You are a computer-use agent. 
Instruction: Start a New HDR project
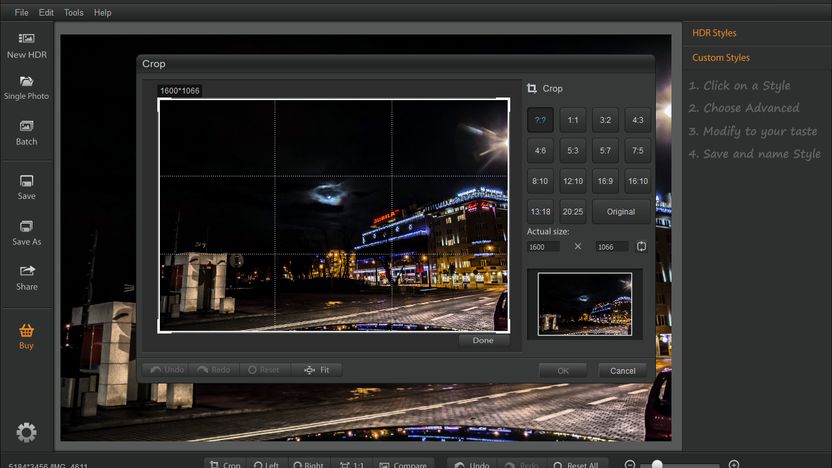tap(27, 46)
